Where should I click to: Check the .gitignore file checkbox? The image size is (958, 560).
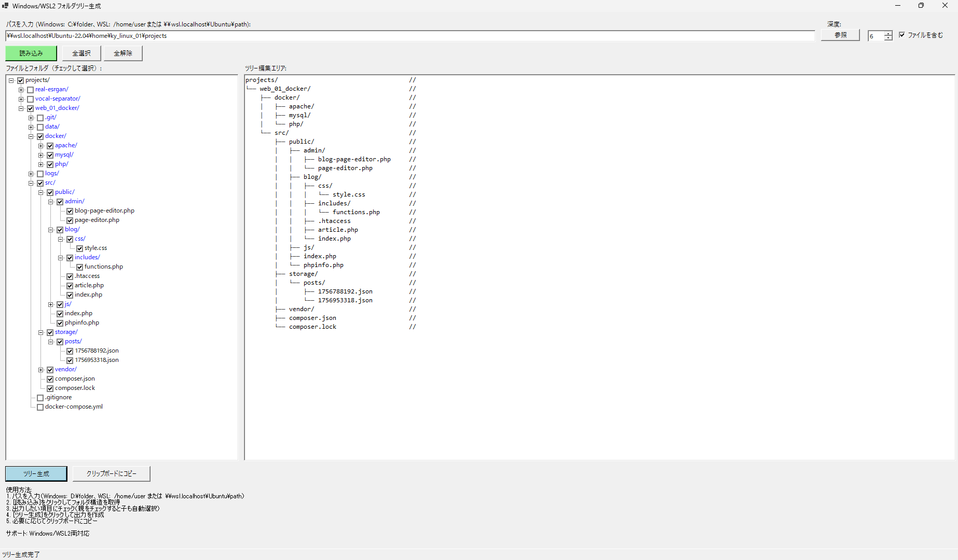click(40, 397)
